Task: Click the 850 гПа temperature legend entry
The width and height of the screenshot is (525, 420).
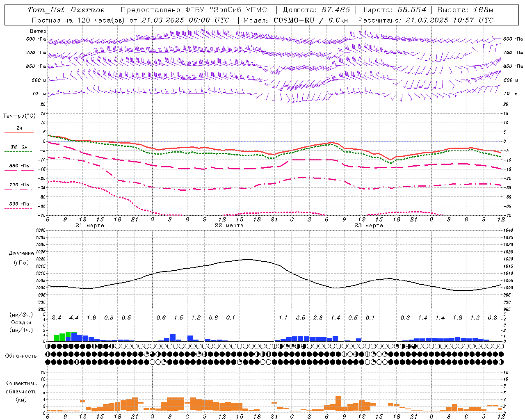Action: 19,166
